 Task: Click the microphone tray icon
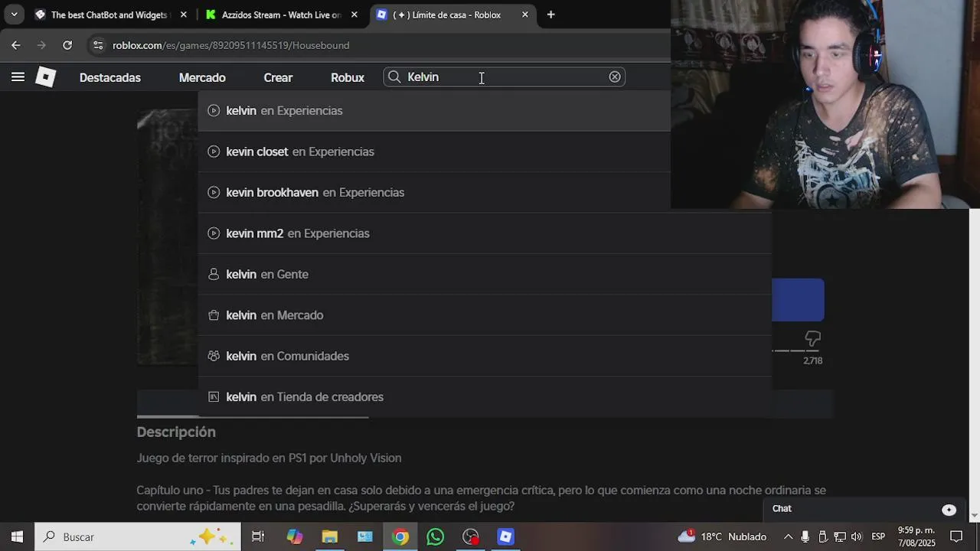click(x=805, y=536)
